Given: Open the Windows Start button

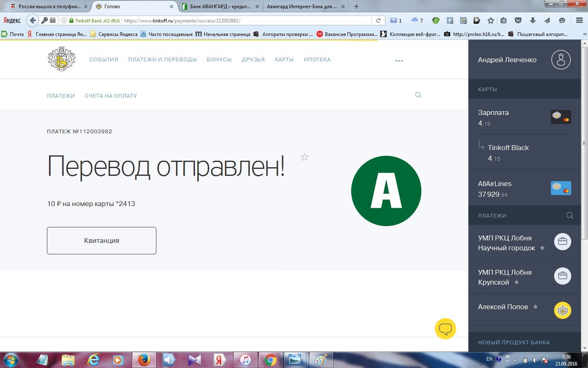Looking at the screenshot, I should (11, 360).
